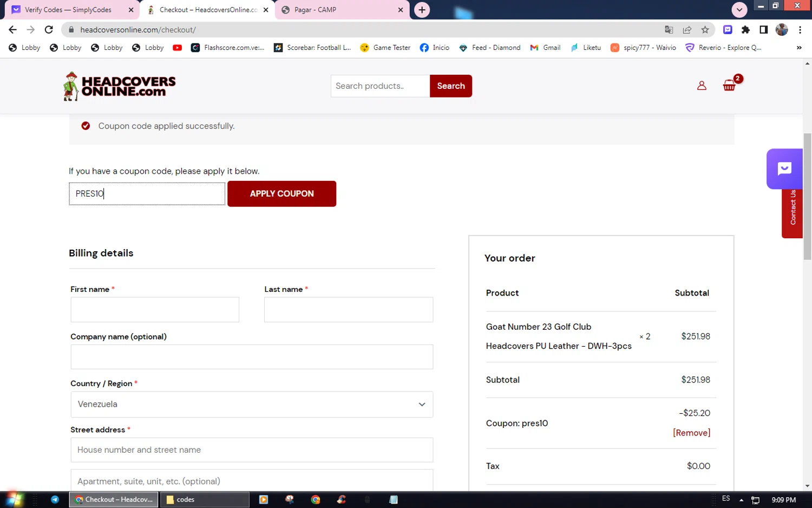812x508 pixels.
Task: Click the ES language indicator in system tray
Action: tap(726, 499)
